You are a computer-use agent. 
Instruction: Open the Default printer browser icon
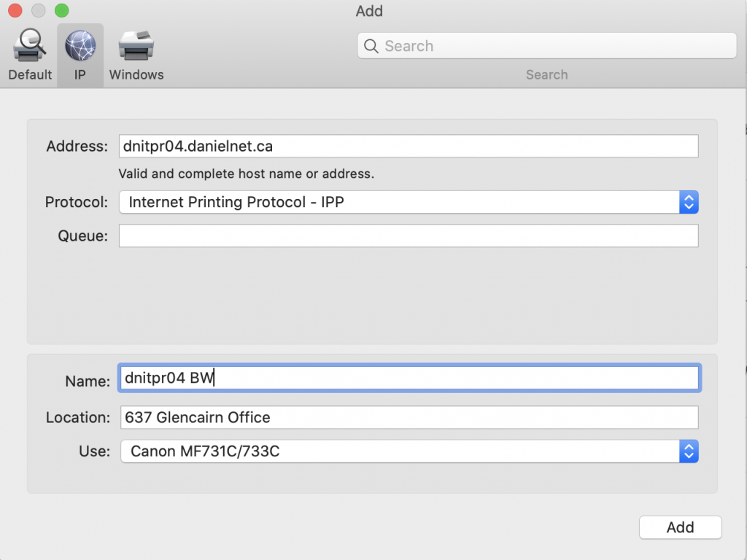tap(30, 47)
